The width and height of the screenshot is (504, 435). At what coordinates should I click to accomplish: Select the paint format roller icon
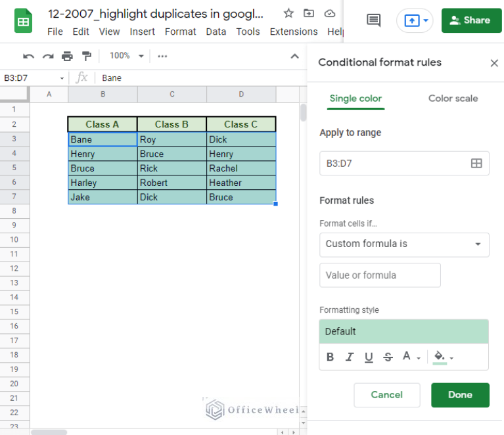(87, 56)
